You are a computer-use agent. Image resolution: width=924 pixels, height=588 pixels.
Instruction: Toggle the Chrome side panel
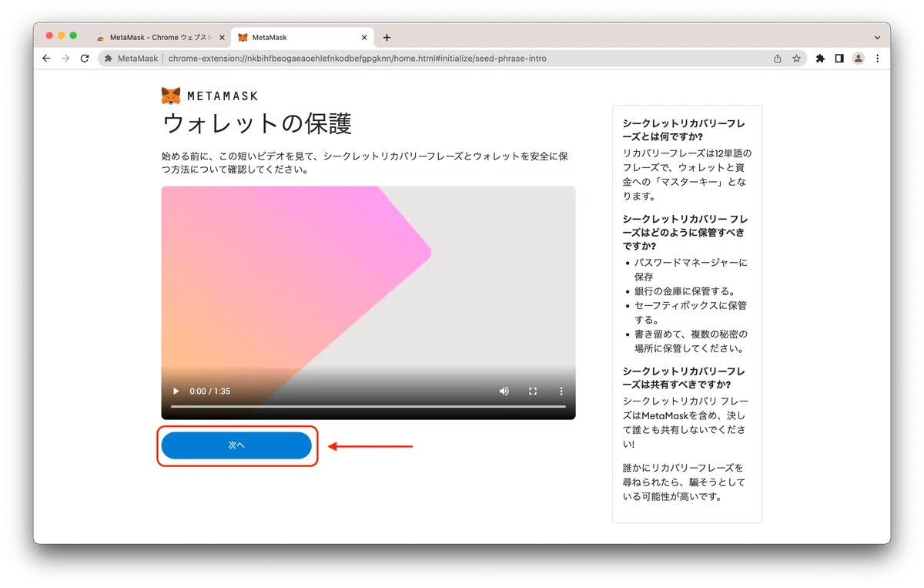click(839, 59)
